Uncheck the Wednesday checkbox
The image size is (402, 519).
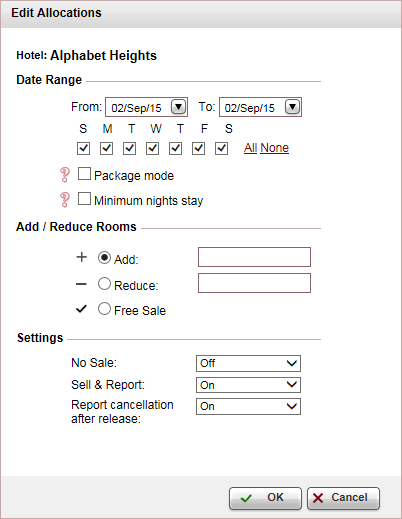[152, 148]
